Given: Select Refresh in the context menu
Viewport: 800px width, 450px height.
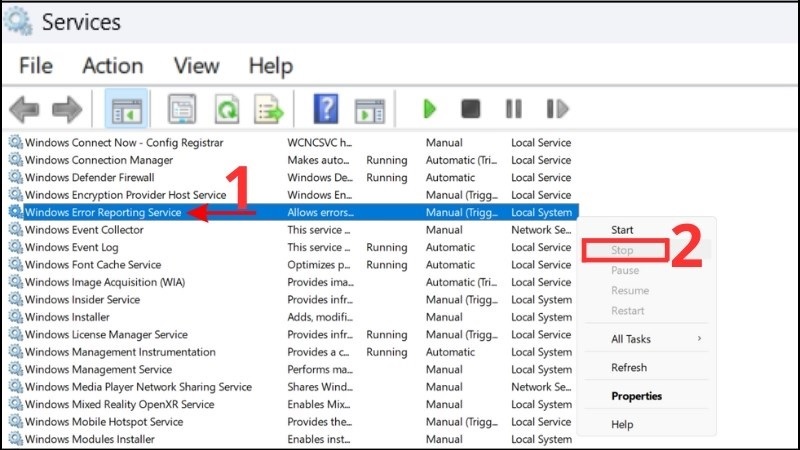Looking at the screenshot, I should pos(629,368).
